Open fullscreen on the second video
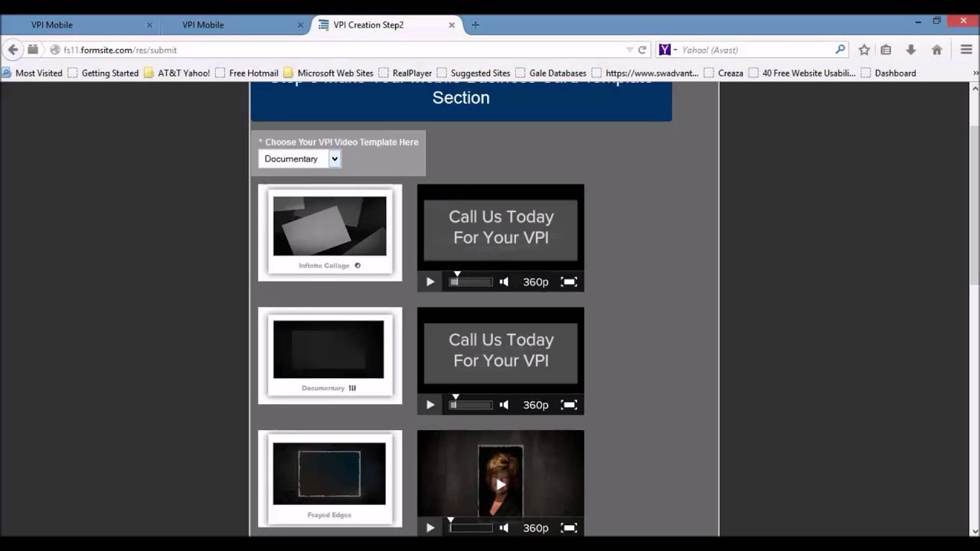Viewport: 980px width, 551px height. tap(569, 405)
